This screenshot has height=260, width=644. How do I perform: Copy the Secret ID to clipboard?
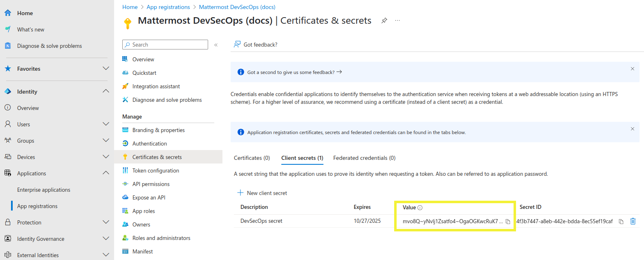621,222
